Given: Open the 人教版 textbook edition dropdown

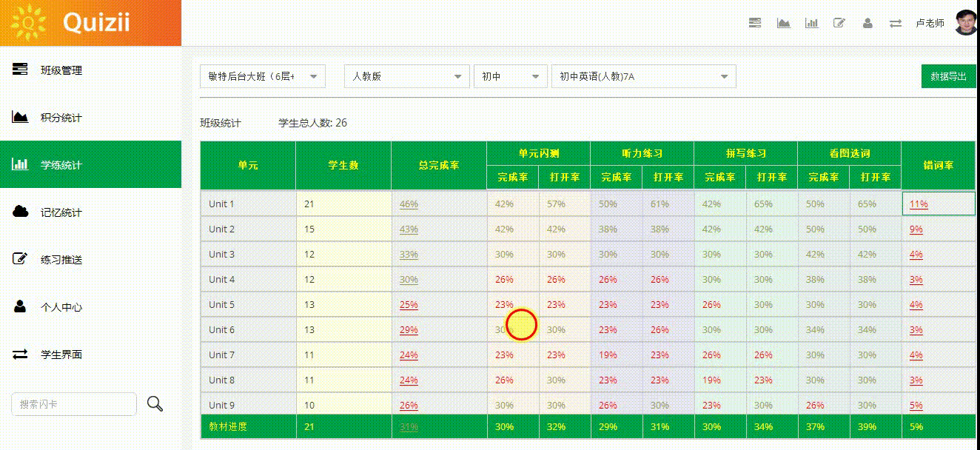Looking at the screenshot, I should pyautogui.click(x=406, y=76).
